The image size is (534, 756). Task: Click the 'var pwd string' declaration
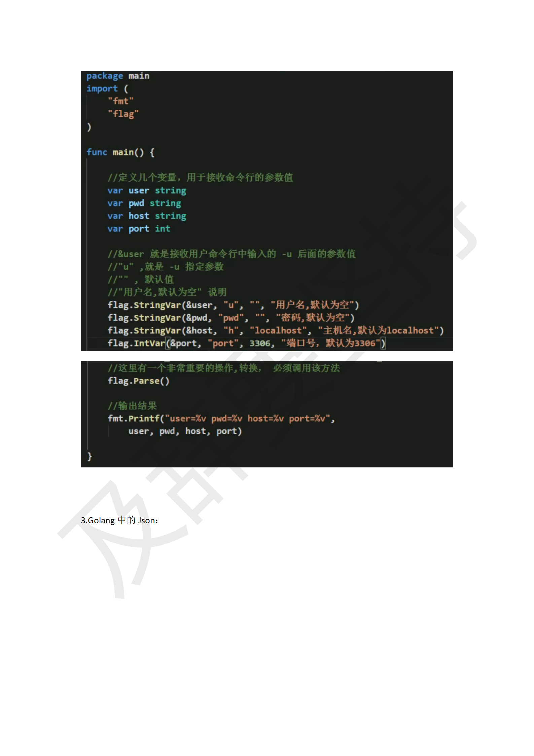point(144,204)
